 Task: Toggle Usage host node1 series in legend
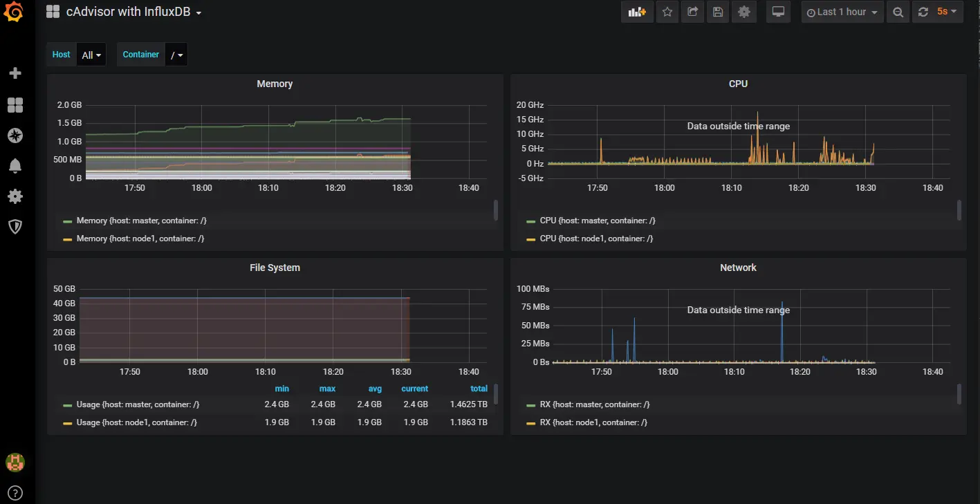pos(137,422)
